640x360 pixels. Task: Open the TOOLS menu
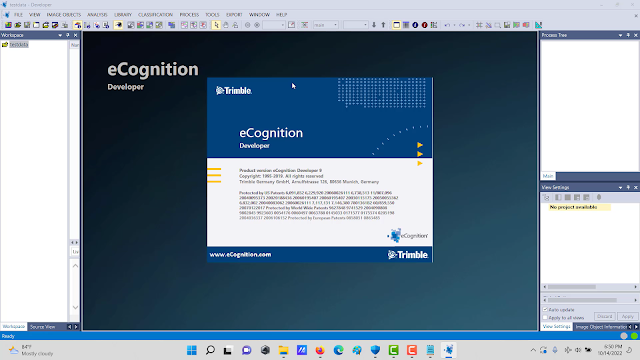click(x=212, y=15)
